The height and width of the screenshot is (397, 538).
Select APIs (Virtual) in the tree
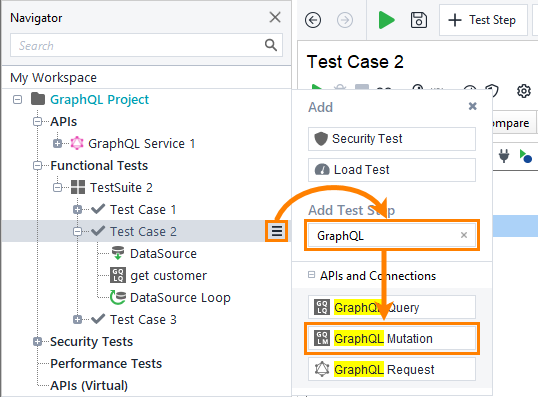point(89,386)
